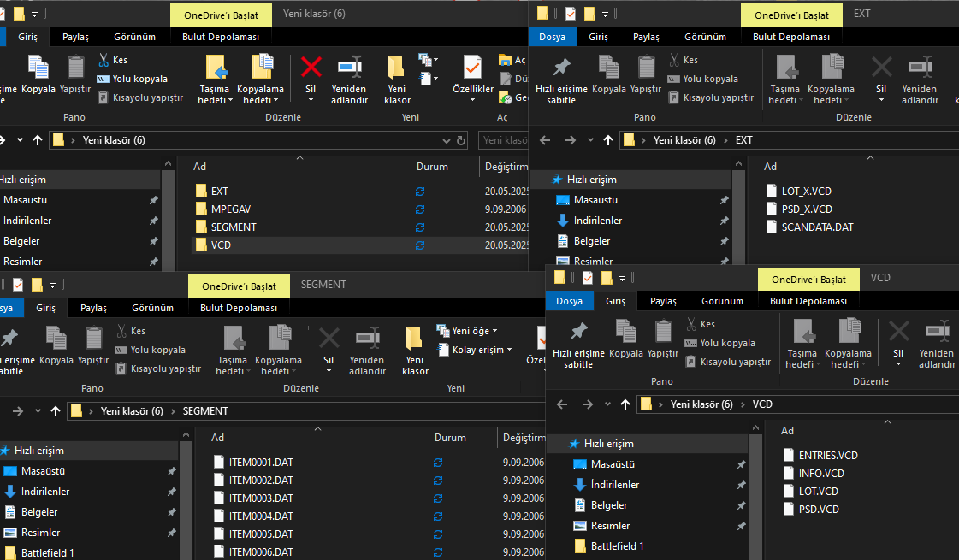Open Dosya tab in EXT window

click(x=552, y=37)
